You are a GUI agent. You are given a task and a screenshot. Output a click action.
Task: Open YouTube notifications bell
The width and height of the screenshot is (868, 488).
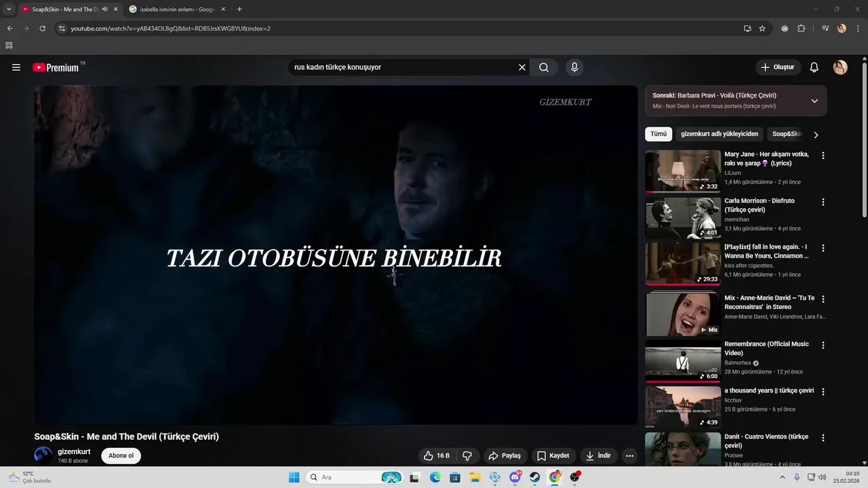pyautogui.click(x=814, y=67)
